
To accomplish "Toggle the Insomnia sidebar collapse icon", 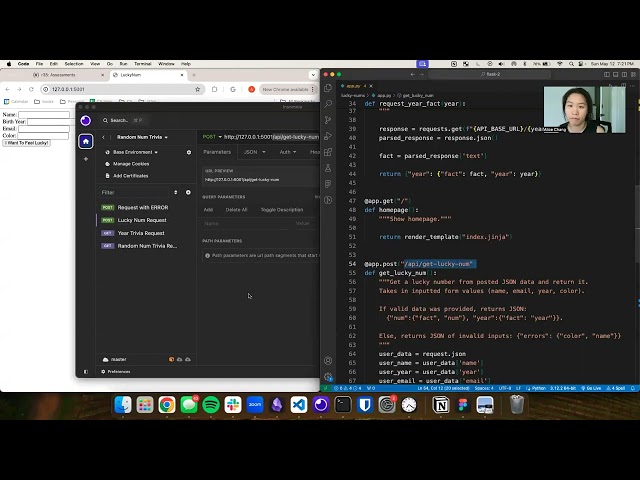I will [x=86, y=372].
